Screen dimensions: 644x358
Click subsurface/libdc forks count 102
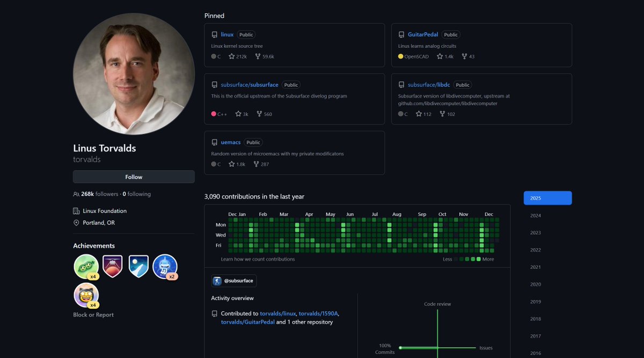447,114
